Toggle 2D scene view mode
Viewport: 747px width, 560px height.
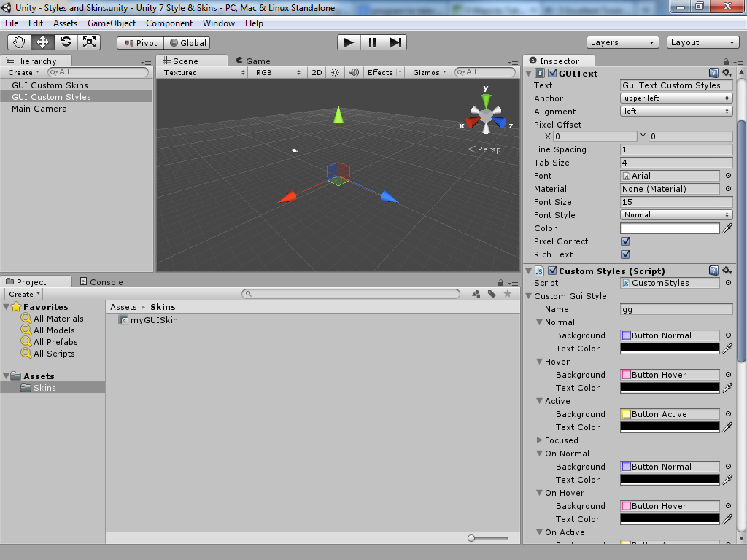point(317,72)
